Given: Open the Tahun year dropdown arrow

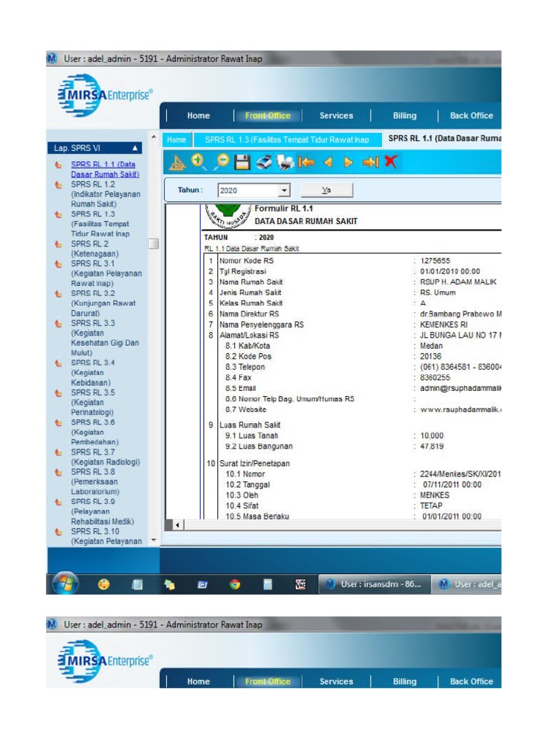Looking at the screenshot, I should pyautogui.click(x=284, y=190).
